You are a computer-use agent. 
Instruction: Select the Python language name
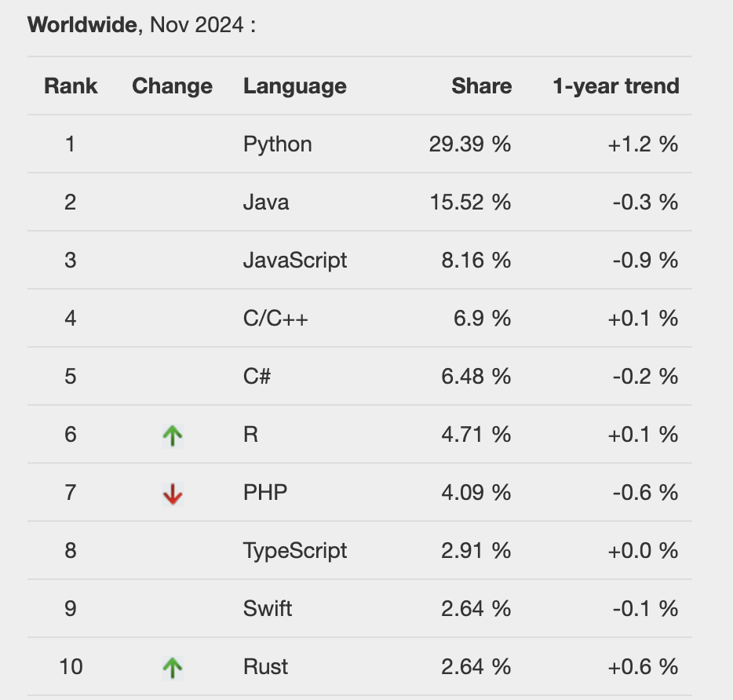pos(277,144)
